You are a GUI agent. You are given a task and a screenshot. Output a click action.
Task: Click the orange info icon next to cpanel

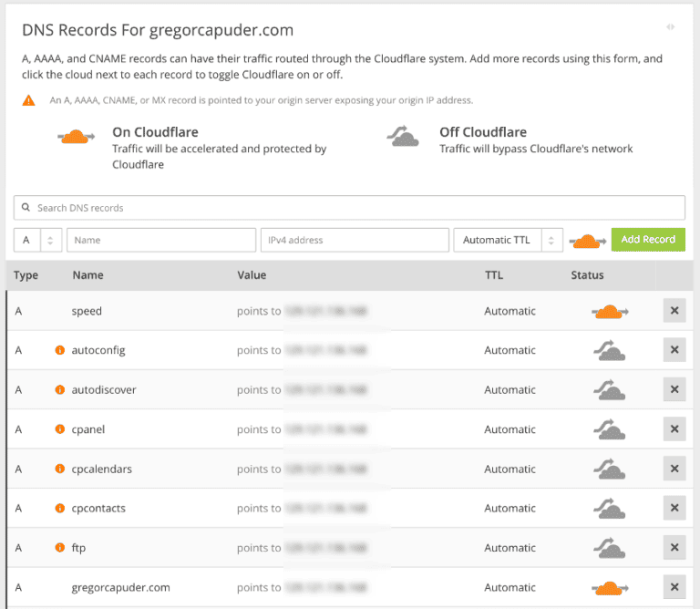point(60,428)
